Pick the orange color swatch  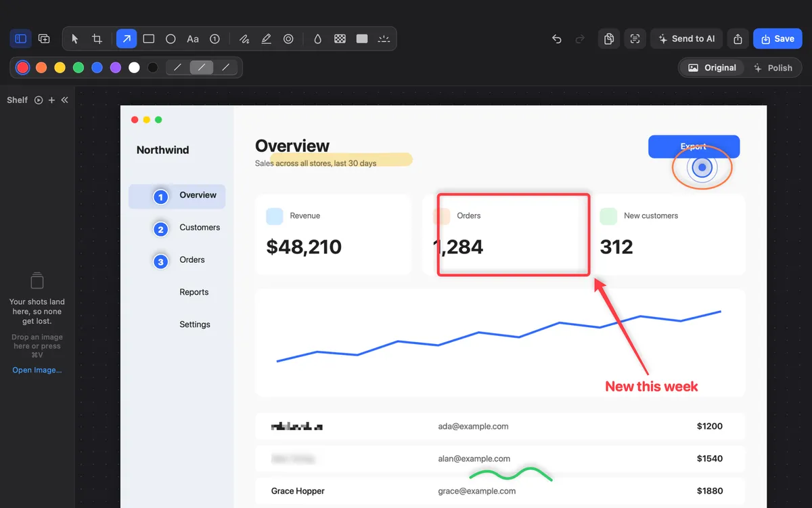tap(41, 68)
